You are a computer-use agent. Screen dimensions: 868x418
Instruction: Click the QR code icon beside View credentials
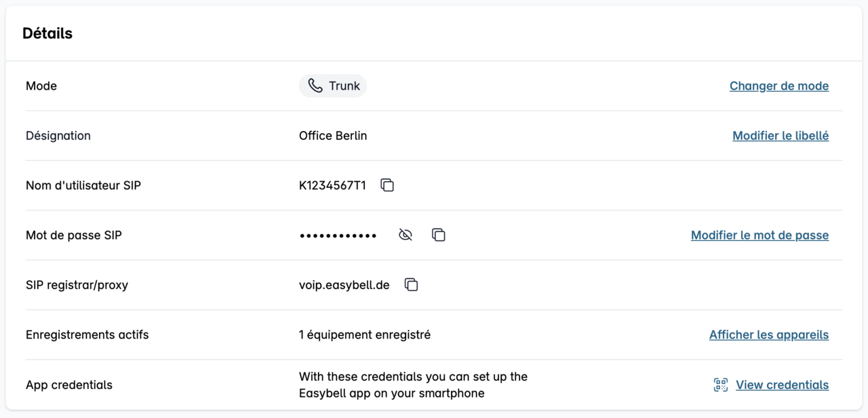coord(721,385)
